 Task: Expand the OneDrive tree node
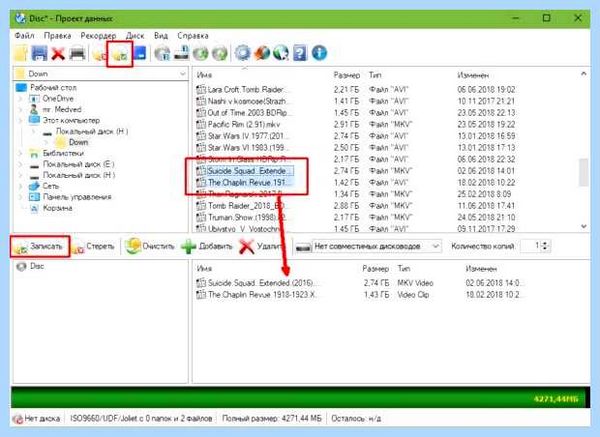[21, 99]
